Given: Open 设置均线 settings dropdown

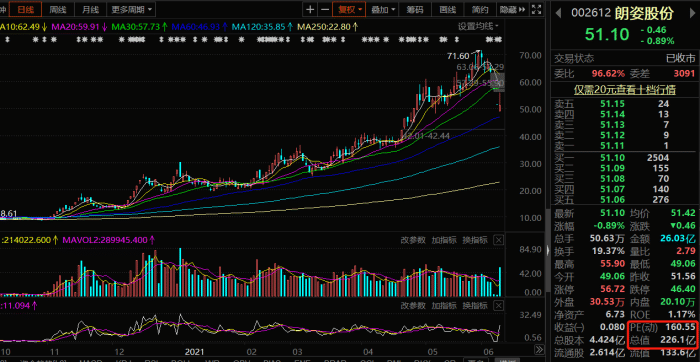Looking at the screenshot, I should click(x=478, y=26).
